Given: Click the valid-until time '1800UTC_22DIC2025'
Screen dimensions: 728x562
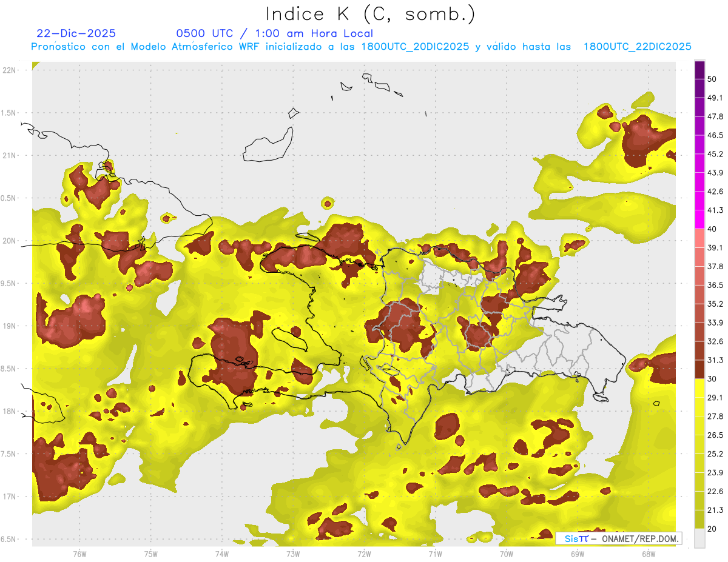Looking at the screenshot, I should (x=637, y=47).
